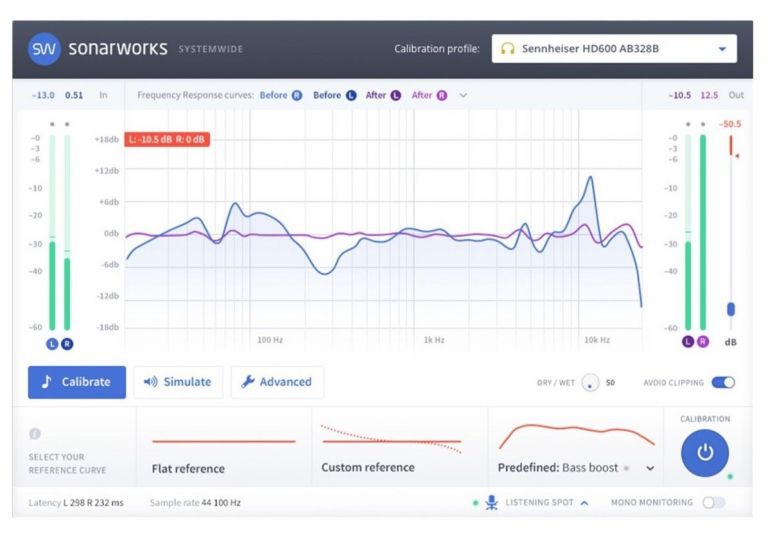Click the Sample rate 44 100 Hz text
This screenshot has width=768, height=537.
click(195, 503)
